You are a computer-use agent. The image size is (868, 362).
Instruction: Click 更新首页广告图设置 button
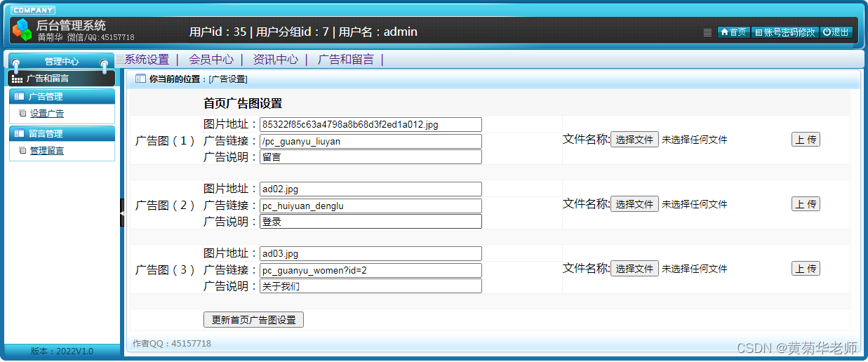253,320
